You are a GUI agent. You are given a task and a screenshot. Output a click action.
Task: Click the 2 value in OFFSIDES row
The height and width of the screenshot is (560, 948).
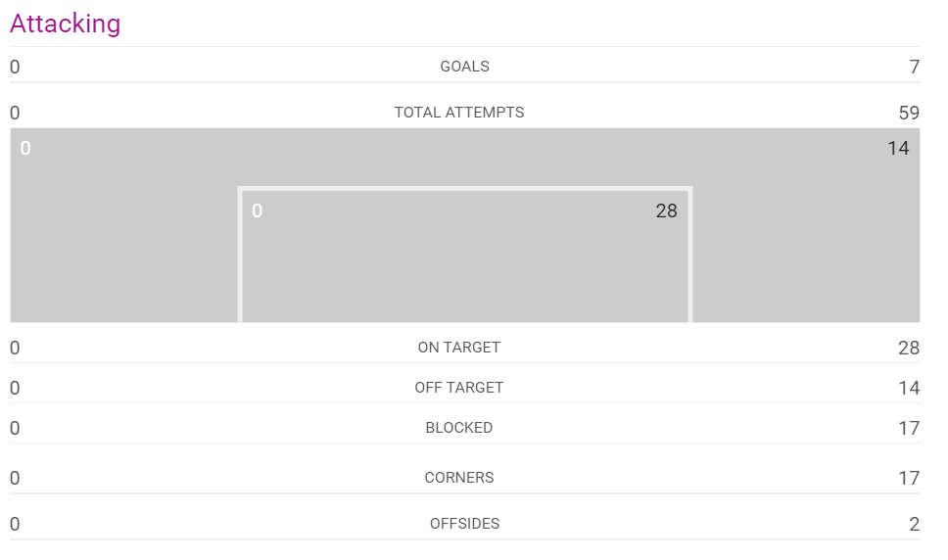(x=914, y=524)
